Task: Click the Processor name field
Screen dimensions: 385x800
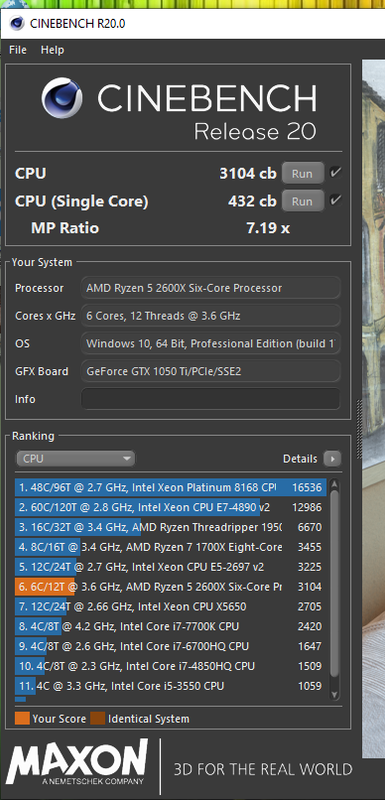Action: (210, 288)
